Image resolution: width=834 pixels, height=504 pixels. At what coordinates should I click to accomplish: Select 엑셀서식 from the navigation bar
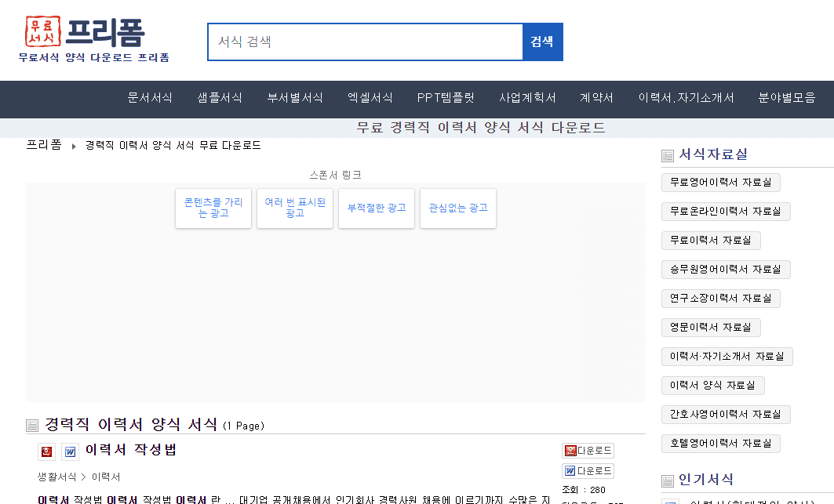pos(370,99)
